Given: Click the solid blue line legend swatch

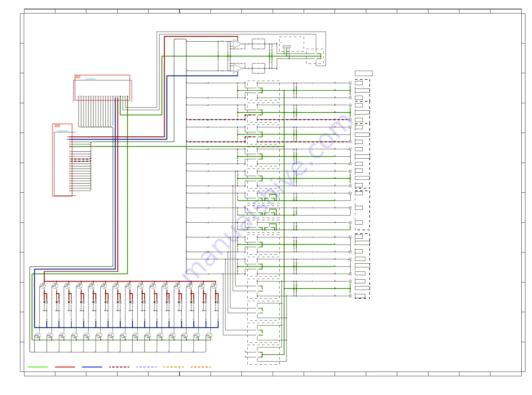Looking at the screenshot, I should point(92,367).
